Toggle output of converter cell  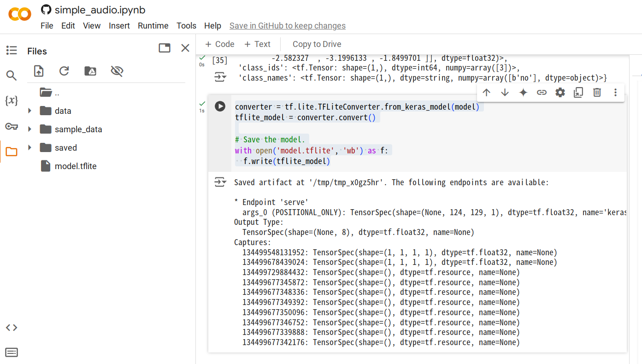coord(221,182)
